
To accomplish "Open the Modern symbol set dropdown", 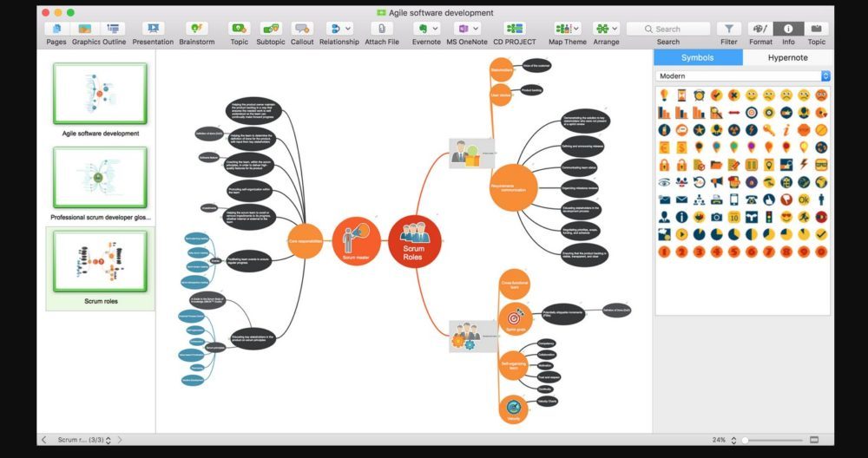I will 743,76.
